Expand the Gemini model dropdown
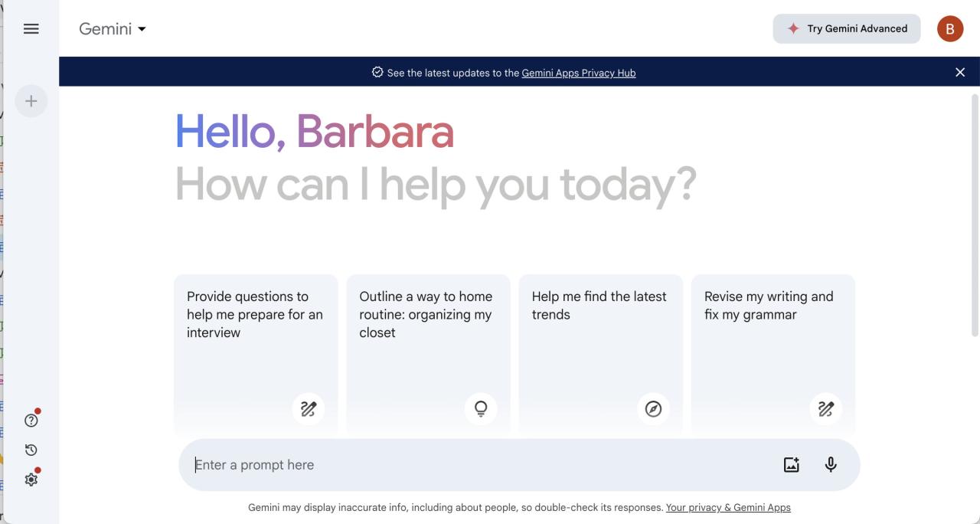This screenshot has height=524, width=980. [x=113, y=29]
